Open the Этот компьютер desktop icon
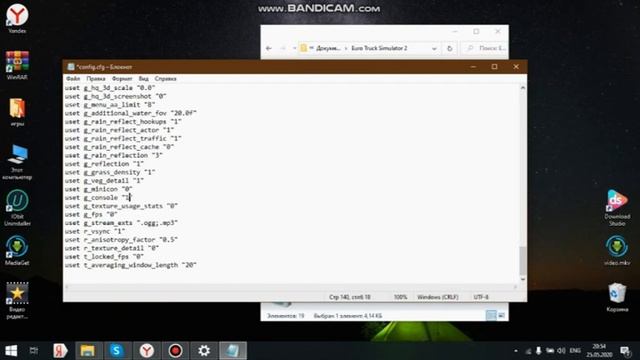640x360 pixels. coord(17,162)
